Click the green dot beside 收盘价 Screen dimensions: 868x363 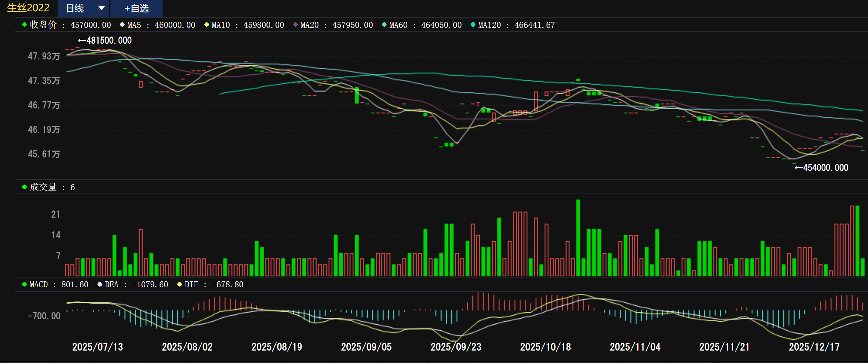pos(24,25)
